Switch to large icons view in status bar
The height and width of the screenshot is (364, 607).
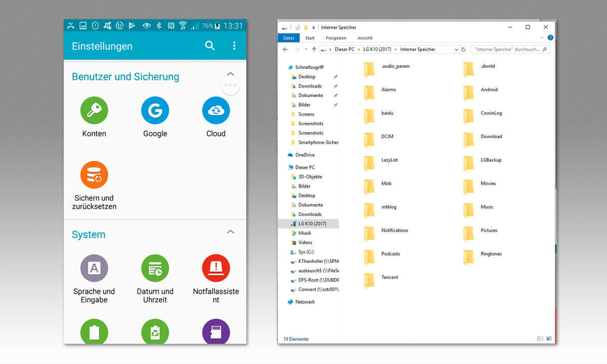click(x=549, y=339)
